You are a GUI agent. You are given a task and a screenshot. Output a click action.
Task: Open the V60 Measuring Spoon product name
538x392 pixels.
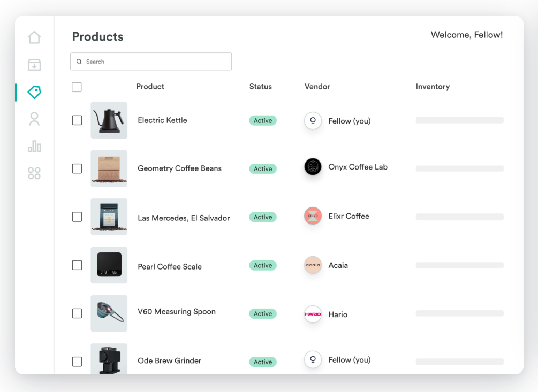tap(176, 312)
